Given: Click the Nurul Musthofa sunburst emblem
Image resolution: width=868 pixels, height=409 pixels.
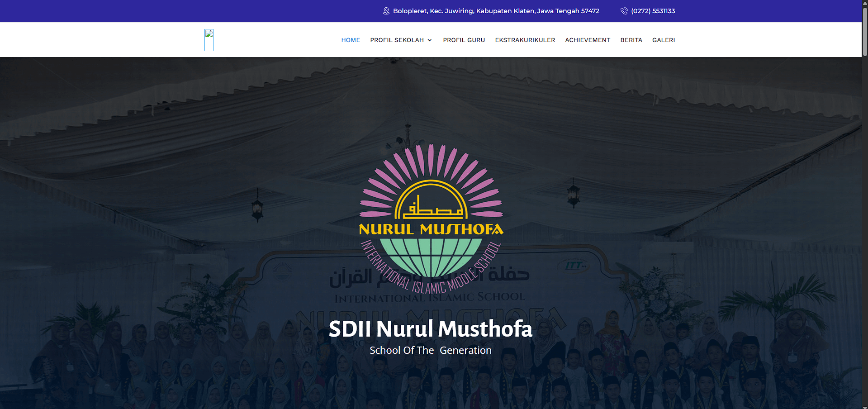Looking at the screenshot, I should tap(431, 185).
